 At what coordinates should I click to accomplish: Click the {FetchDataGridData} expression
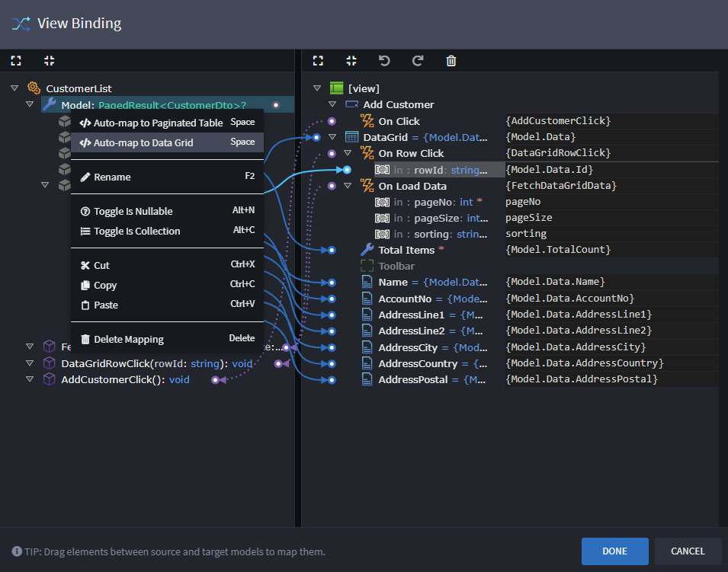point(561,186)
